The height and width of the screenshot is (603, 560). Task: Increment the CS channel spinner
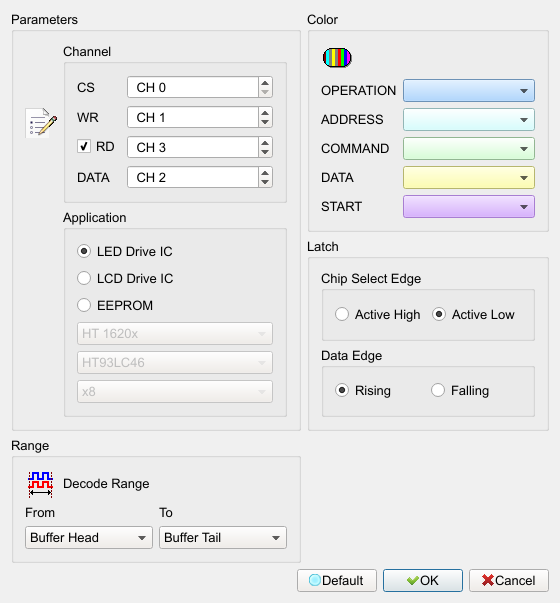(265, 83)
